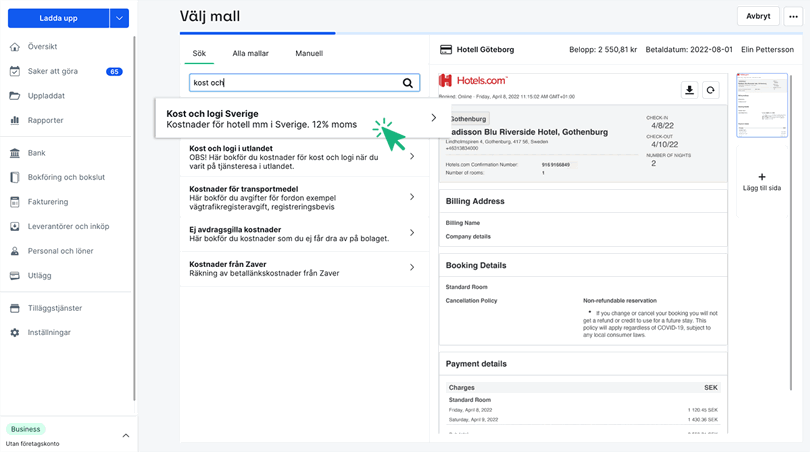Switch to the Manuell tab

pyautogui.click(x=309, y=53)
